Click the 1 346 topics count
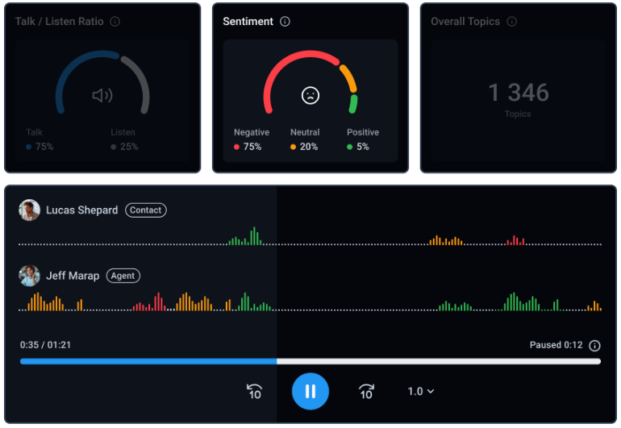The height and width of the screenshot is (428, 621). (x=518, y=93)
